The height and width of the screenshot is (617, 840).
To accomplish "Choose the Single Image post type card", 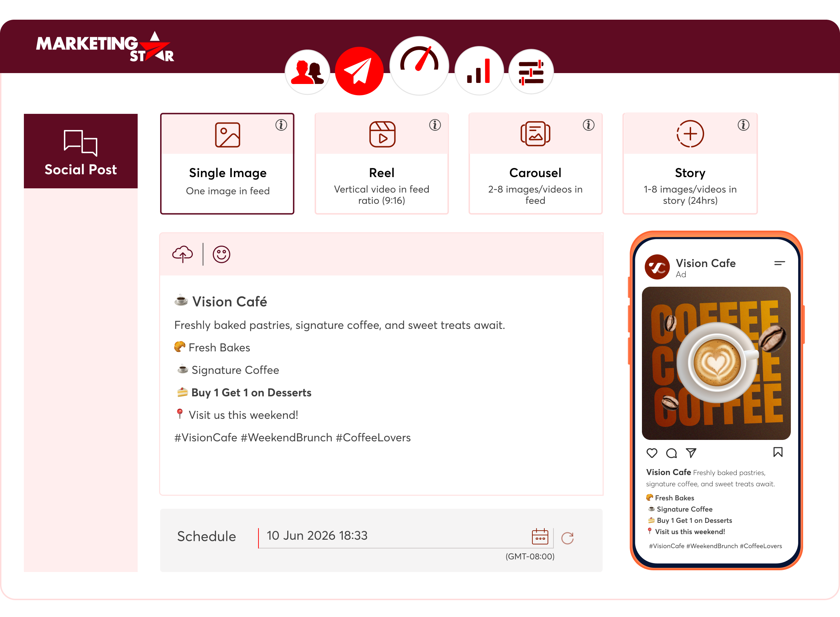I will click(x=227, y=164).
